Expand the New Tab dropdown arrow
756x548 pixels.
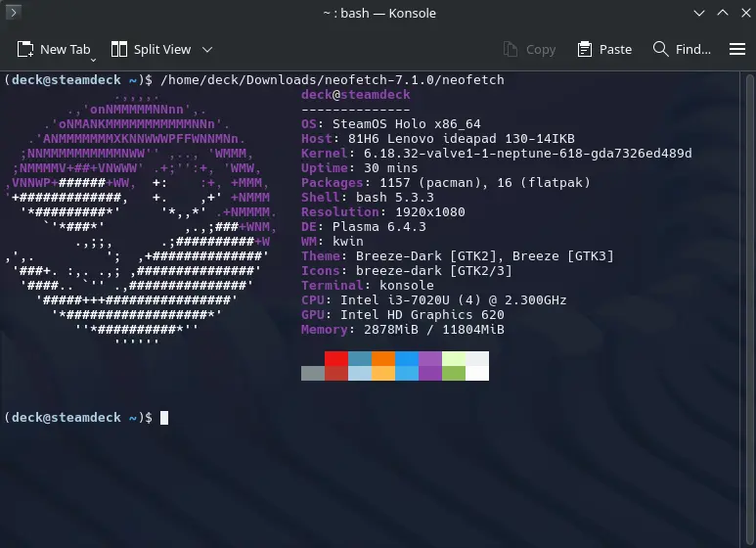pyautogui.click(x=94, y=60)
